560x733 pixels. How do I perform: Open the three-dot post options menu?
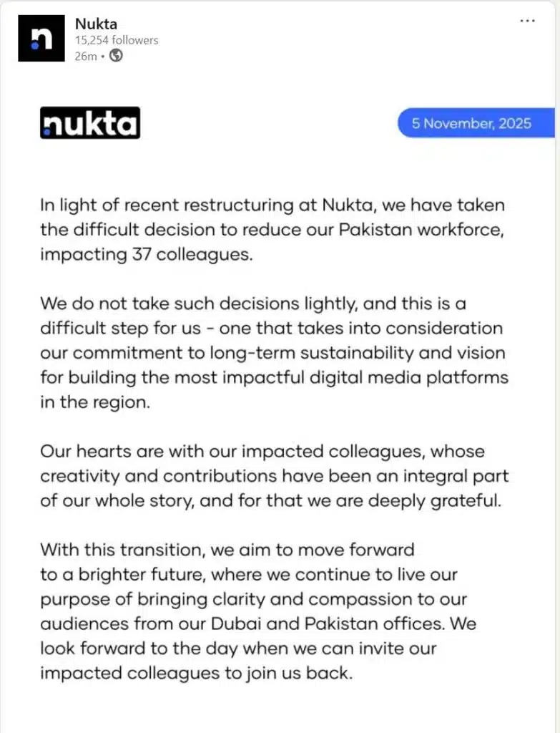click(x=527, y=21)
